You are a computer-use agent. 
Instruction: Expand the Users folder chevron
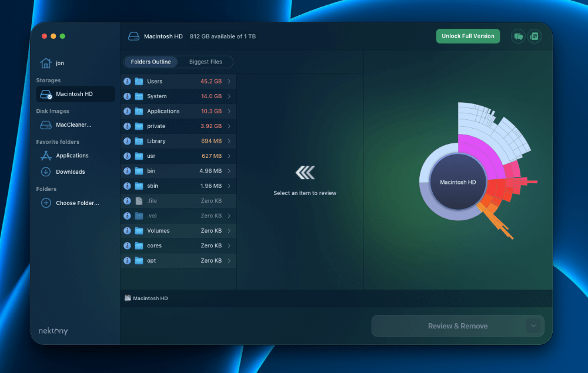click(229, 81)
